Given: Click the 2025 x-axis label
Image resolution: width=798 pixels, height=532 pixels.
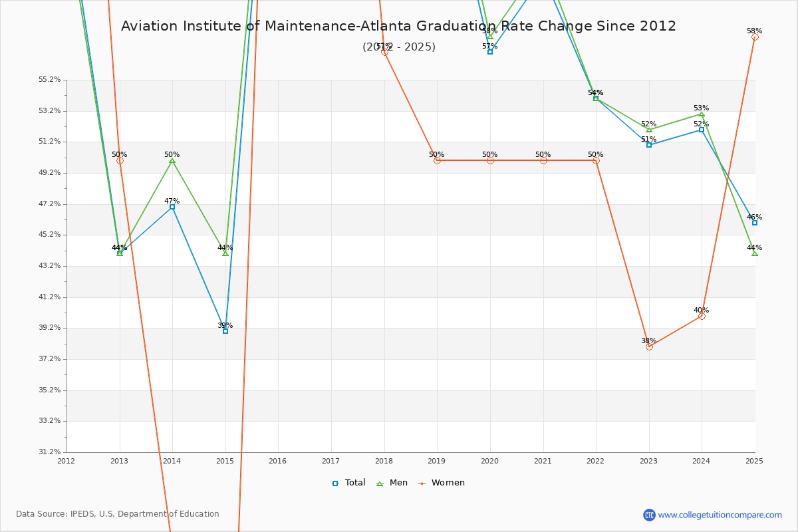Looking at the screenshot, I should [x=755, y=461].
